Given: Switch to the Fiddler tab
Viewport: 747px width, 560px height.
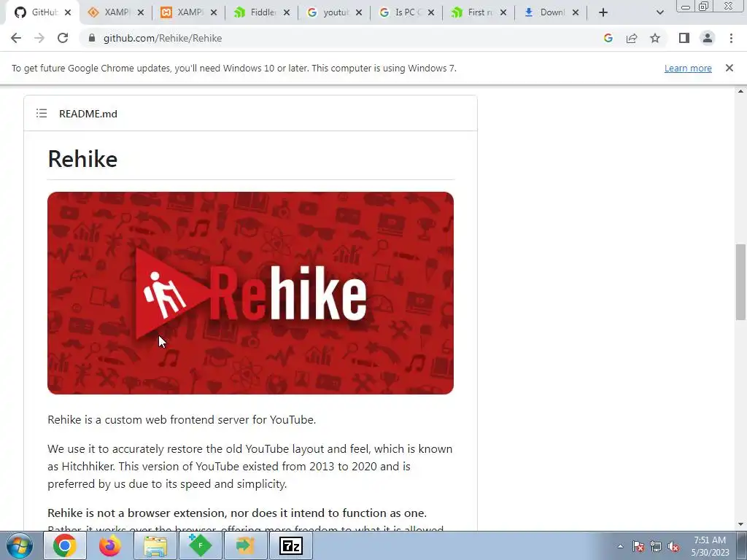Looking at the screenshot, I should coord(261,12).
